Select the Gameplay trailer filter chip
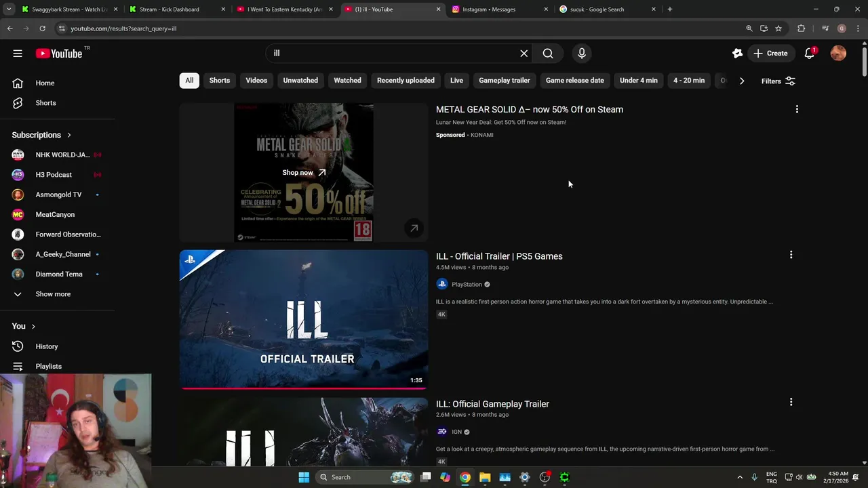Viewport: 868px width, 488px height. click(x=505, y=80)
